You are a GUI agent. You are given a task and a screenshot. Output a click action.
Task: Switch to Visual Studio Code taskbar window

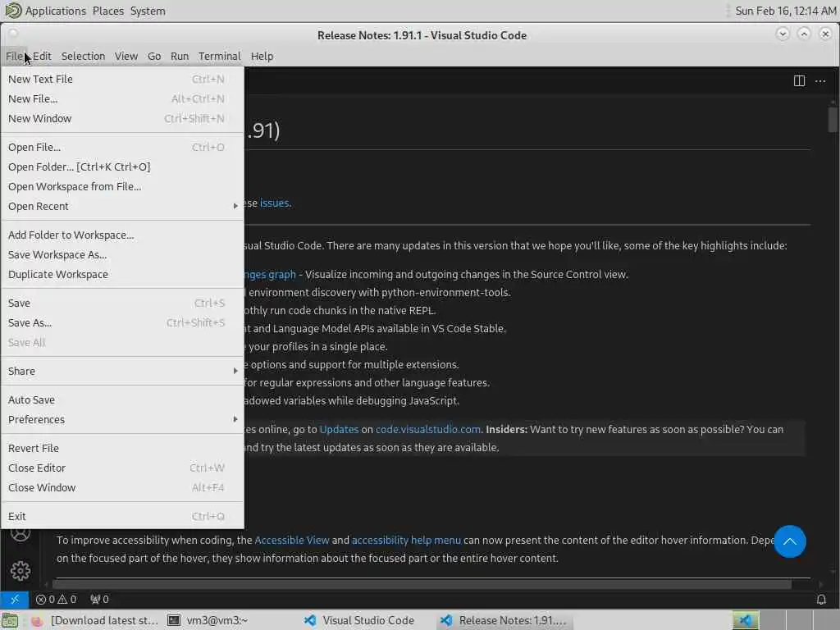[359, 620]
